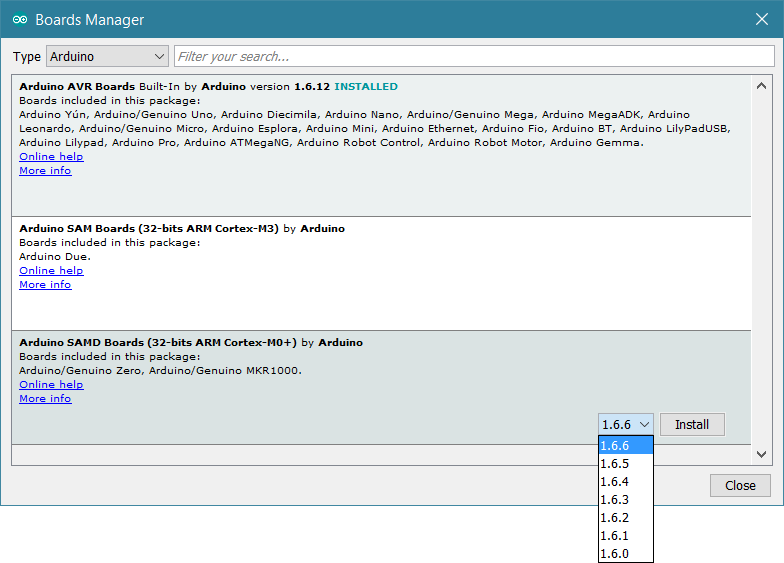Click the Close button
This screenshot has width=784, height=563.
coord(740,486)
